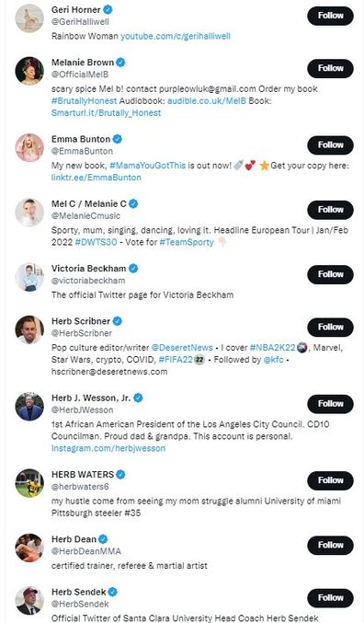This screenshot has width=364, height=623.
Task: Click Melanie Brown's profile picture
Action: pos(29,71)
